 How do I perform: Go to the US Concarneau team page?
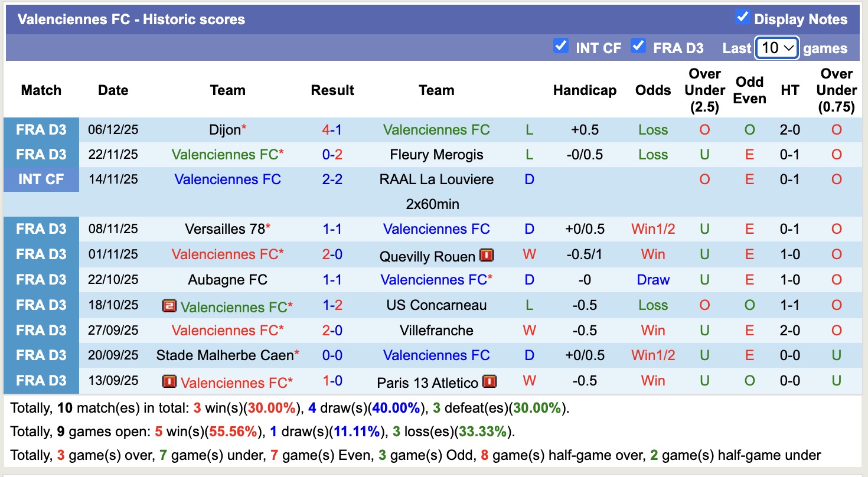[x=436, y=305]
